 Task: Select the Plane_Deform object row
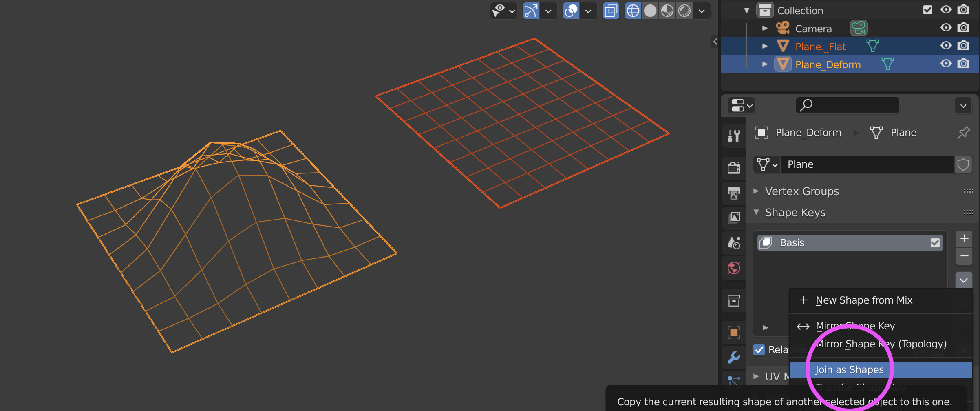click(850, 64)
